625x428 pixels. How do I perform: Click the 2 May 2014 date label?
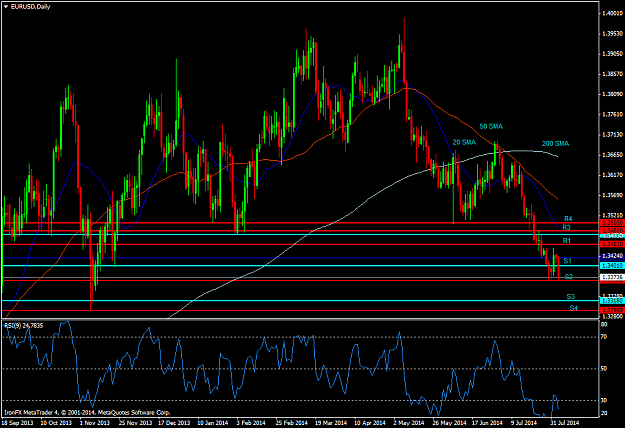pos(408,422)
